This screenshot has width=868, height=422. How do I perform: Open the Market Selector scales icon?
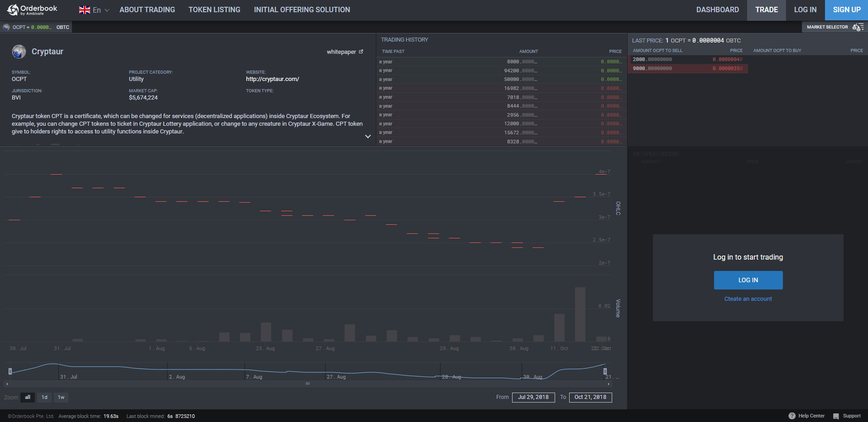[857, 27]
